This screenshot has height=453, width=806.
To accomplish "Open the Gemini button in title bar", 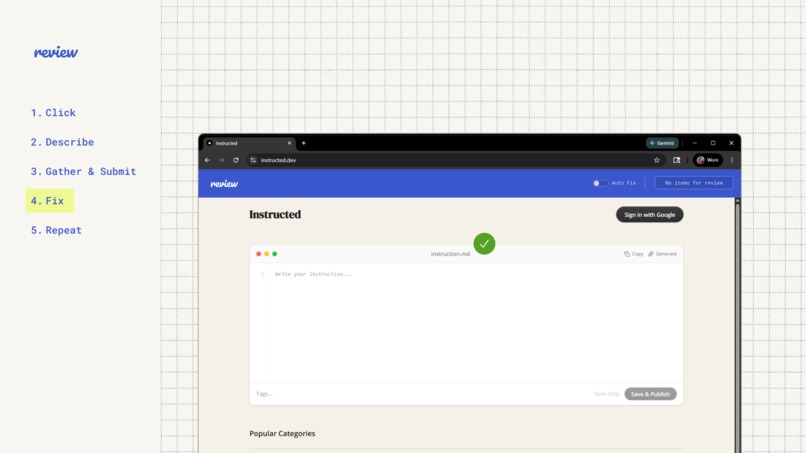I will pyautogui.click(x=662, y=143).
